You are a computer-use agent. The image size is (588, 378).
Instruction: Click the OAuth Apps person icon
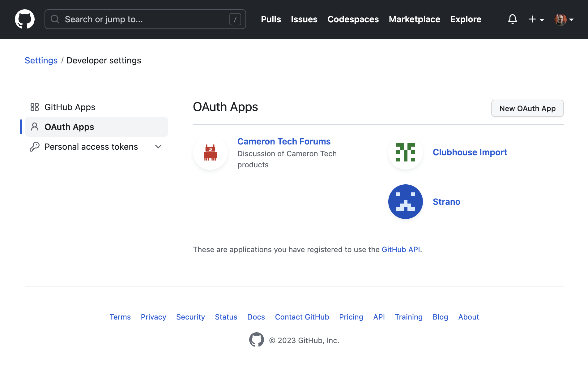[35, 127]
